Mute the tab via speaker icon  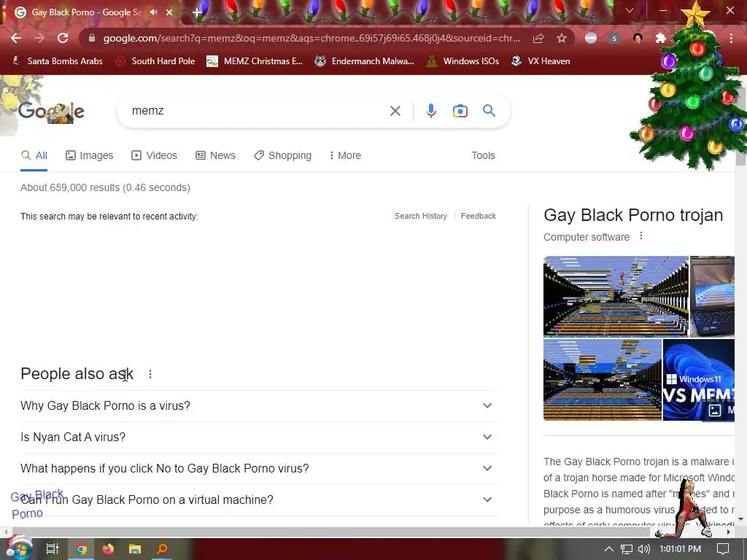[153, 12]
